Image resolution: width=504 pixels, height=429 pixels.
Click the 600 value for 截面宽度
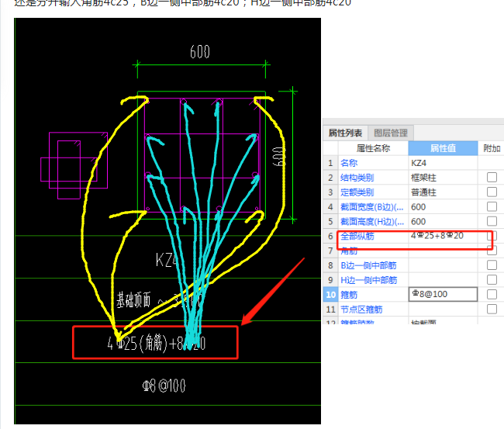click(443, 207)
